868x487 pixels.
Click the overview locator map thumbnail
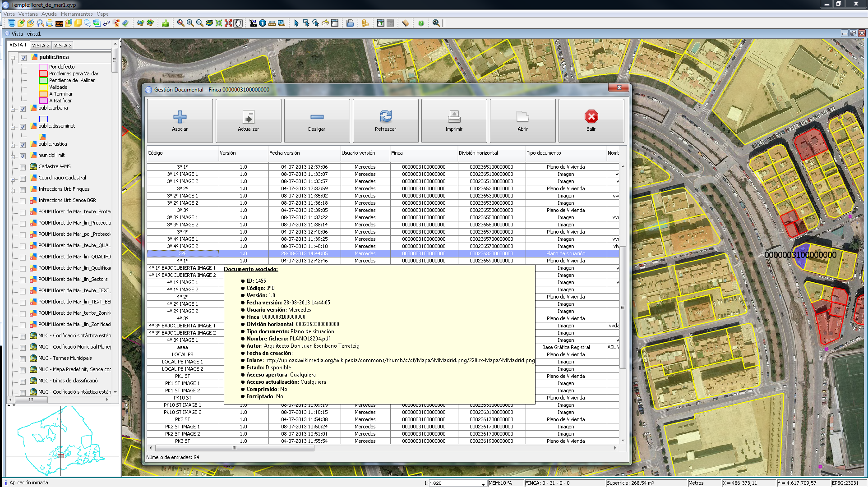(x=62, y=441)
